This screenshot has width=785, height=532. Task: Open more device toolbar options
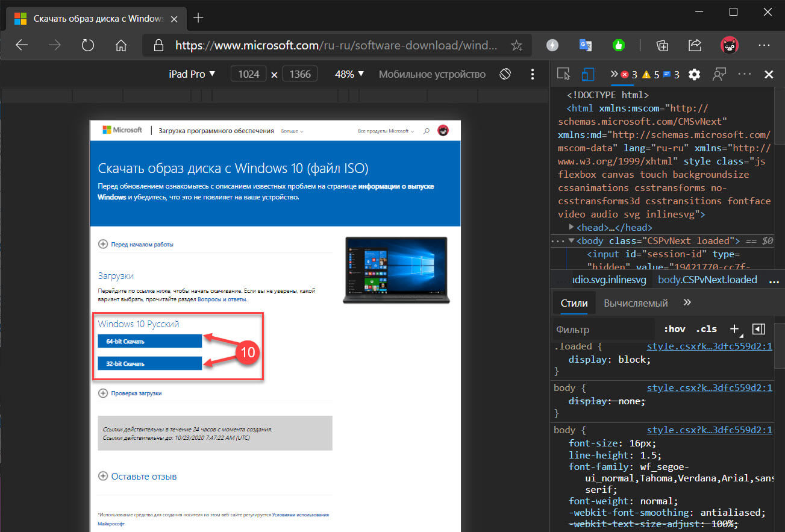click(x=532, y=74)
